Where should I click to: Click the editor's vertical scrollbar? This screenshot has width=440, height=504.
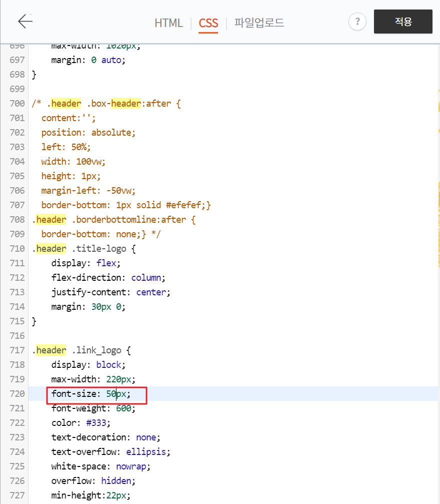click(438, 274)
